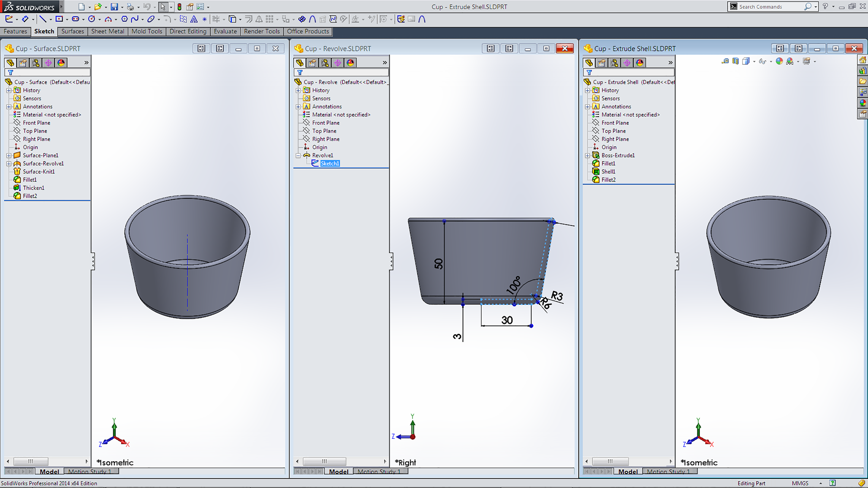Click the Rebuild traffic light icon
The height and width of the screenshot is (488, 868).
180,7
